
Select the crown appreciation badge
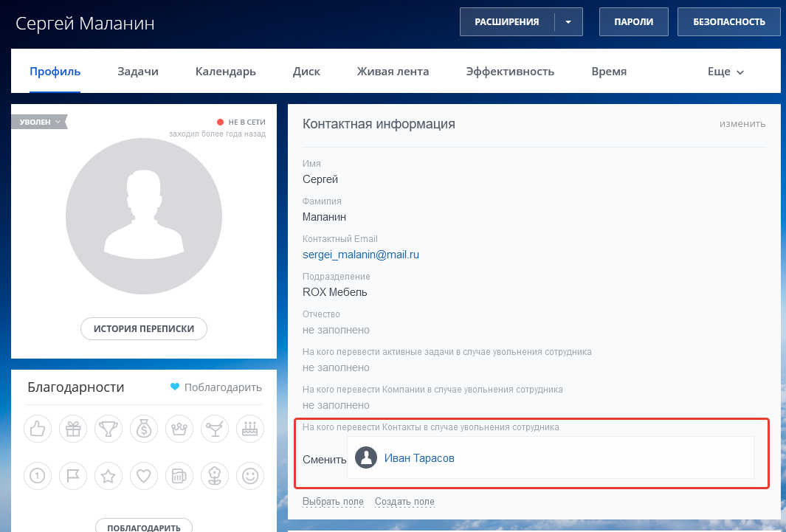(x=179, y=428)
